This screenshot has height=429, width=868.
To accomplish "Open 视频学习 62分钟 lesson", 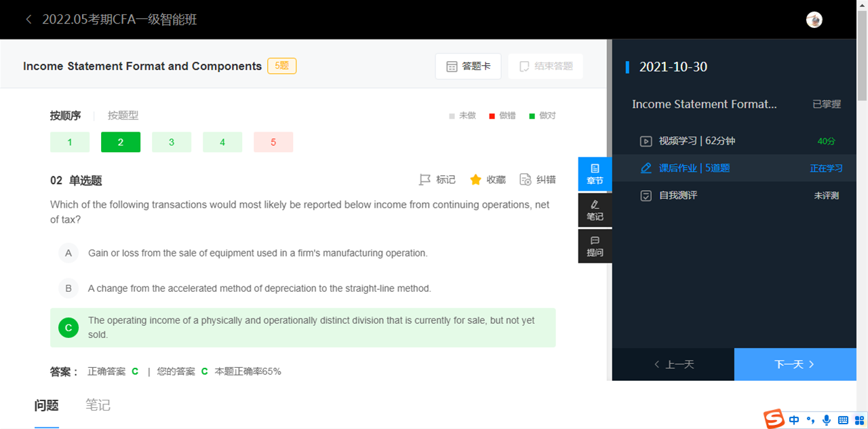I will coord(734,141).
